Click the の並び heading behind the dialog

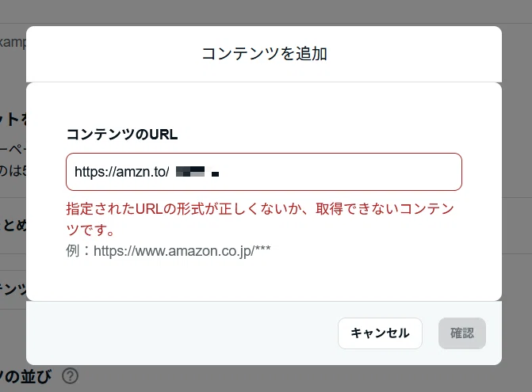point(26,376)
